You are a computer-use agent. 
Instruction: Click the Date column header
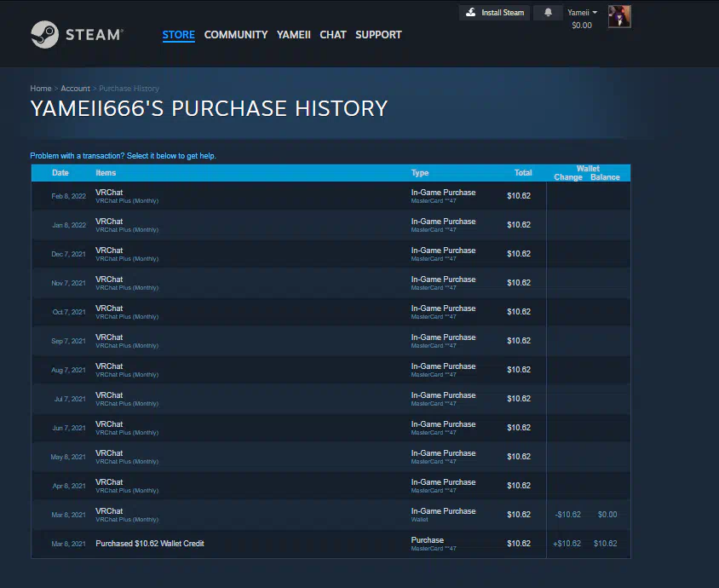(x=60, y=173)
